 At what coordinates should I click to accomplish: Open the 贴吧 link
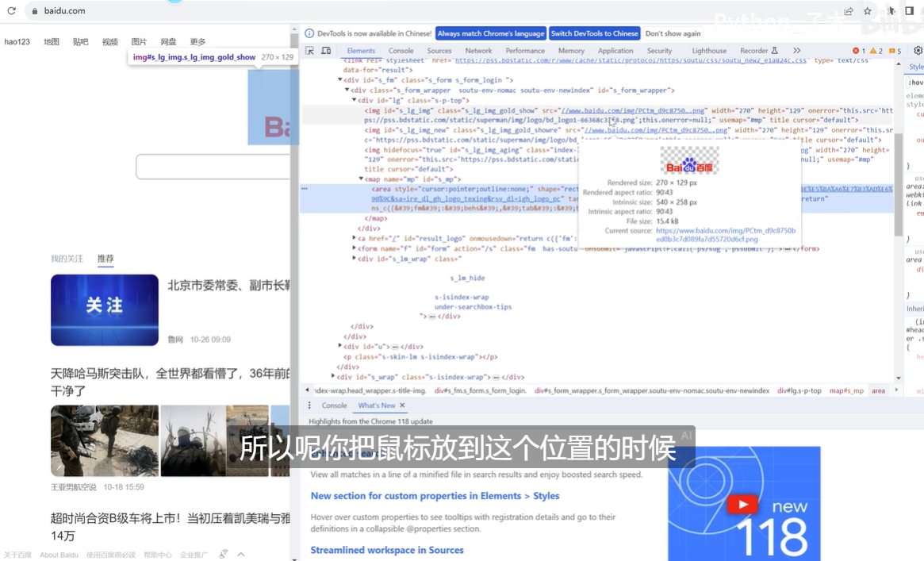click(x=81, y=41)
